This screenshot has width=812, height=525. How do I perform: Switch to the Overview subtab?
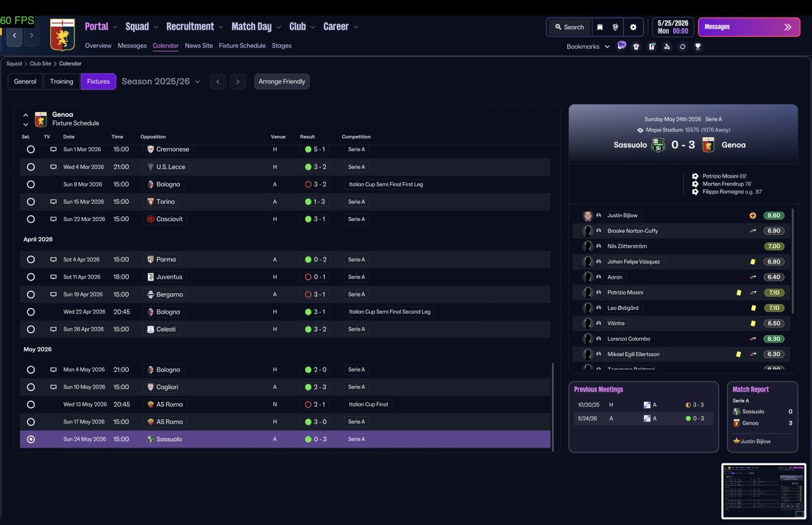[x=98, y=46]
